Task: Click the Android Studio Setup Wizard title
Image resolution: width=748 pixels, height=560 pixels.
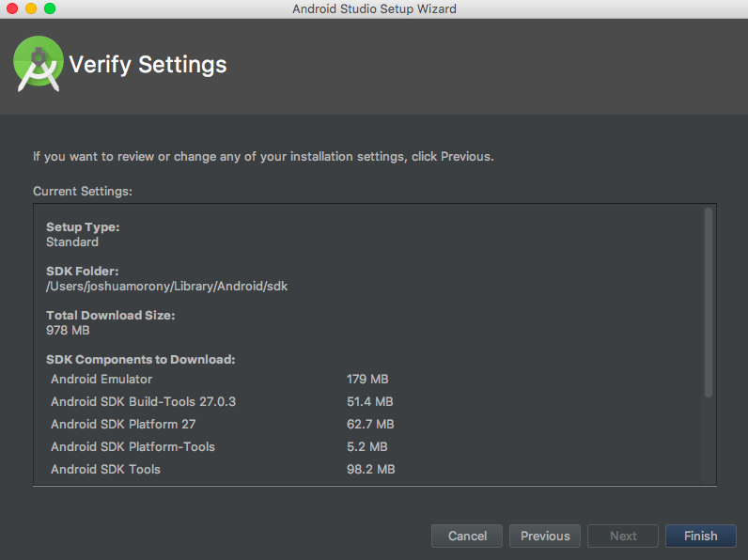Action: (x=375, y=9)
